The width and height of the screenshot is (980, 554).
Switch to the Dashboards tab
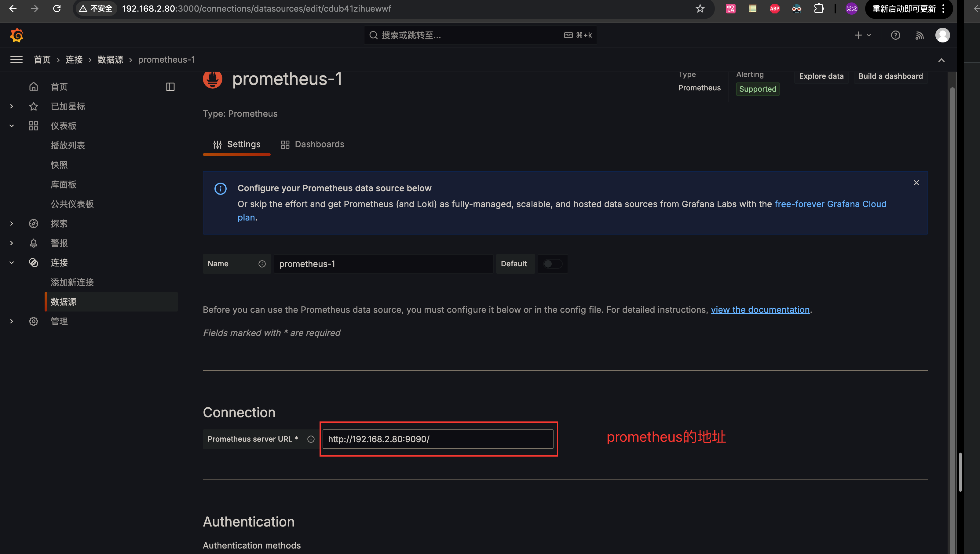(x=313, y=144)
